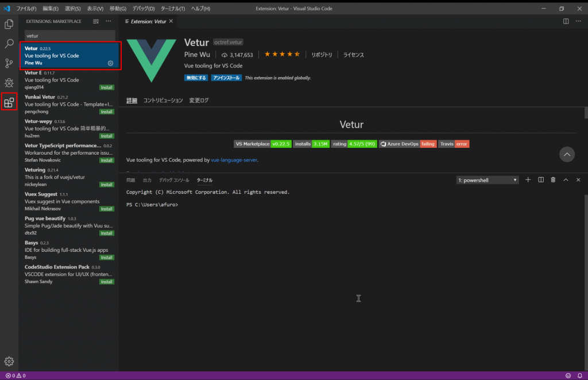Open the 編集(E) menu

(x=51, y=8)
